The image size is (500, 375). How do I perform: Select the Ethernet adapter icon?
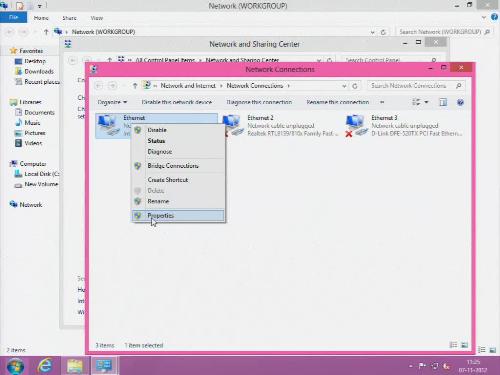coord(108,125)
